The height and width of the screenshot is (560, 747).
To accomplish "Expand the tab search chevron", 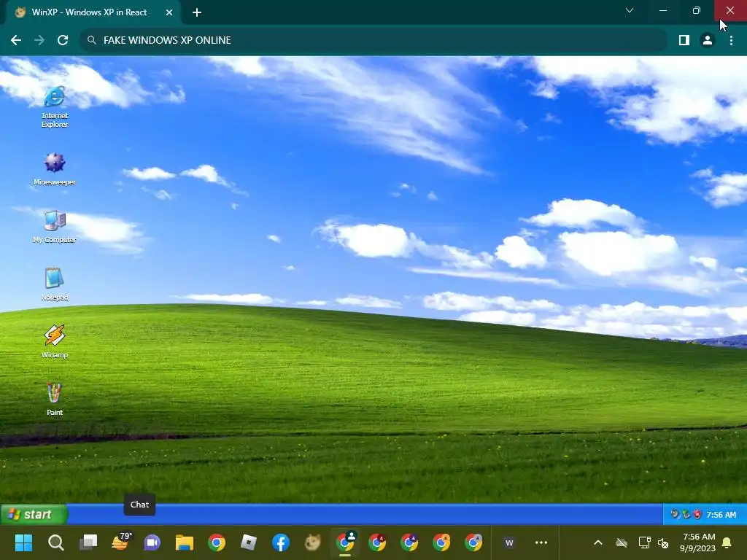I will tap(630, 10).
